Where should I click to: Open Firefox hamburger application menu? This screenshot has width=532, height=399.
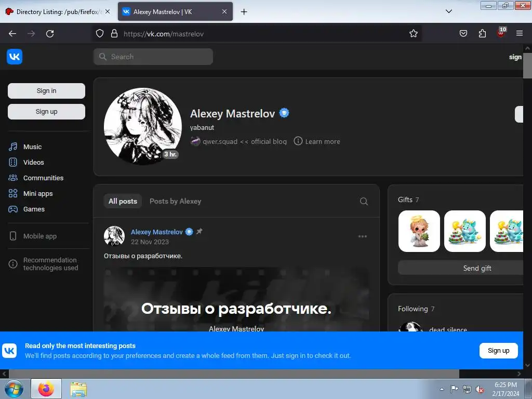tap(520, 34)
